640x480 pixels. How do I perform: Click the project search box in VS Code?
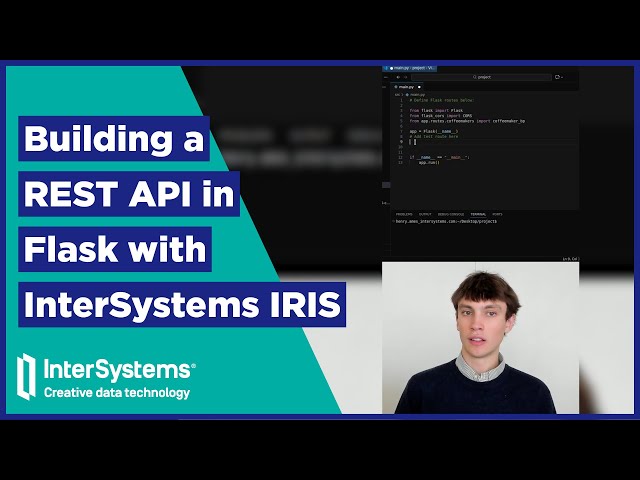[x=481, y=77]
